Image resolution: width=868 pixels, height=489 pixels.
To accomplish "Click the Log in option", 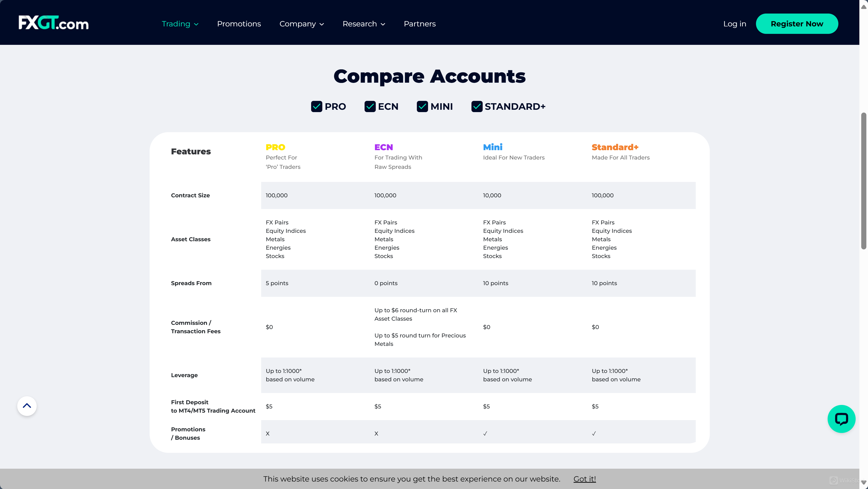I will pos(734,24).
